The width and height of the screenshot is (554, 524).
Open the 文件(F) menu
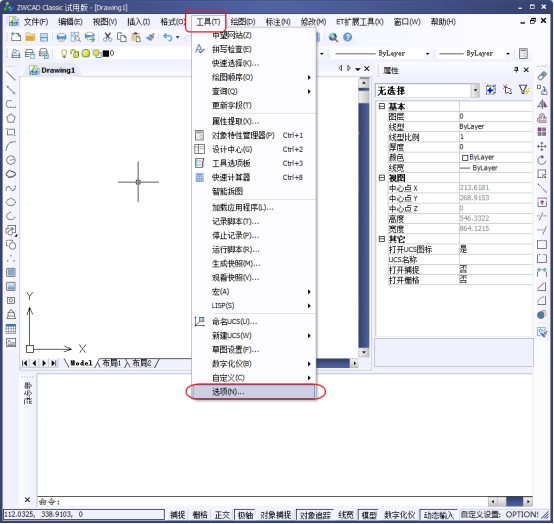point(36,22)
